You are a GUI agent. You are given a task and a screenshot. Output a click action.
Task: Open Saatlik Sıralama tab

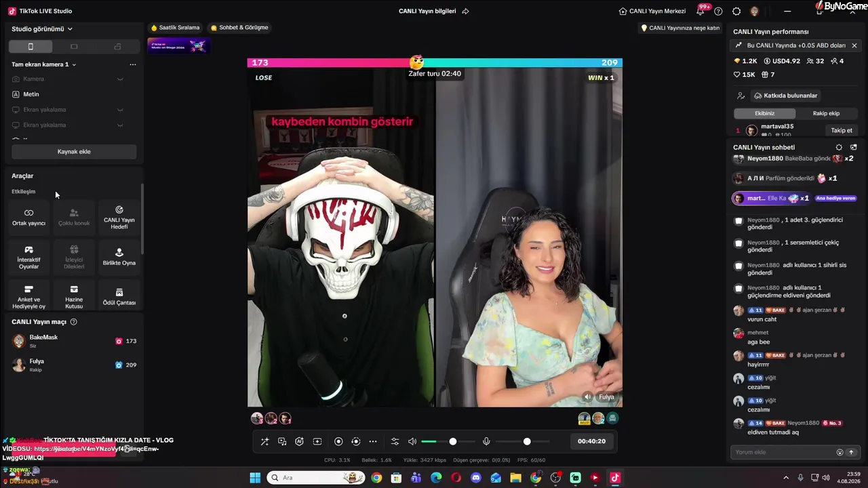[x=176, y=28]
